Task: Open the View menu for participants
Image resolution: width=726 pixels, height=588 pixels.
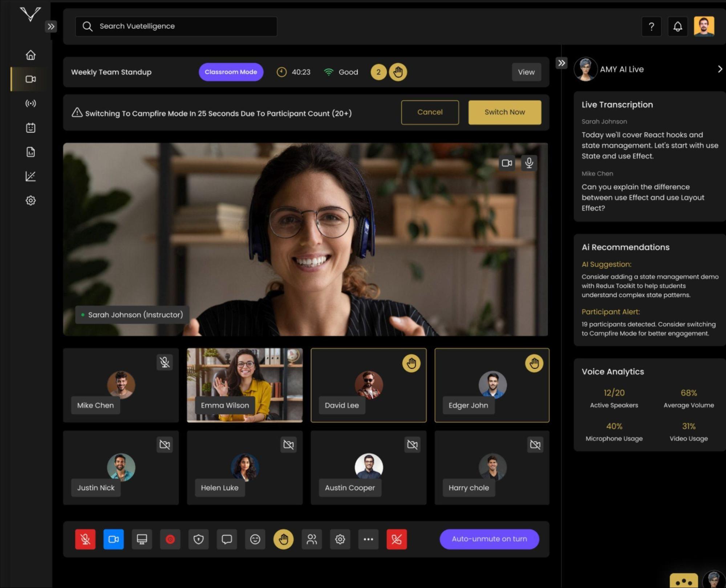Action: (526, 72)
